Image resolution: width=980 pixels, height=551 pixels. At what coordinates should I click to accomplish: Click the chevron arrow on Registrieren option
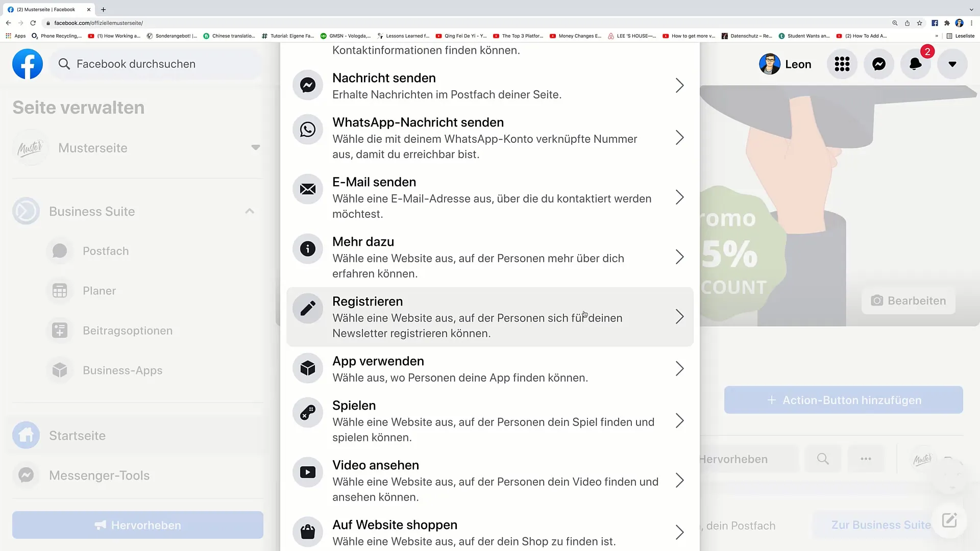click(x=679, y=316)
